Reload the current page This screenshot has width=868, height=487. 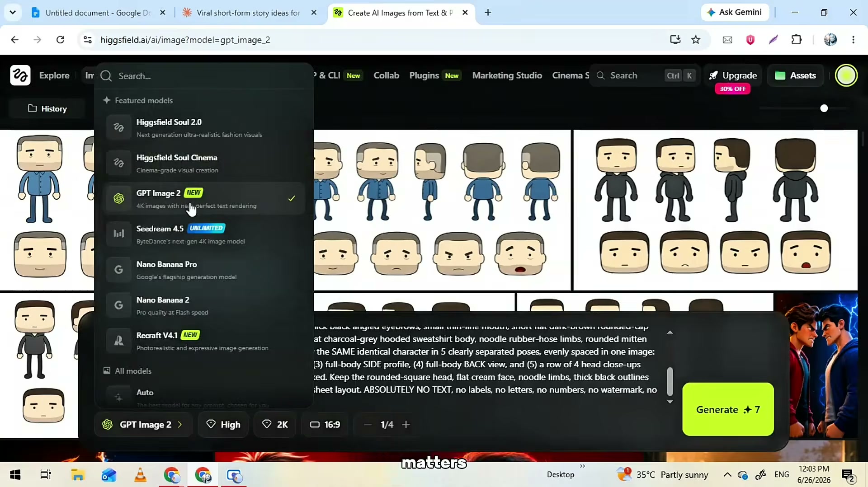[x=60, y=40]
